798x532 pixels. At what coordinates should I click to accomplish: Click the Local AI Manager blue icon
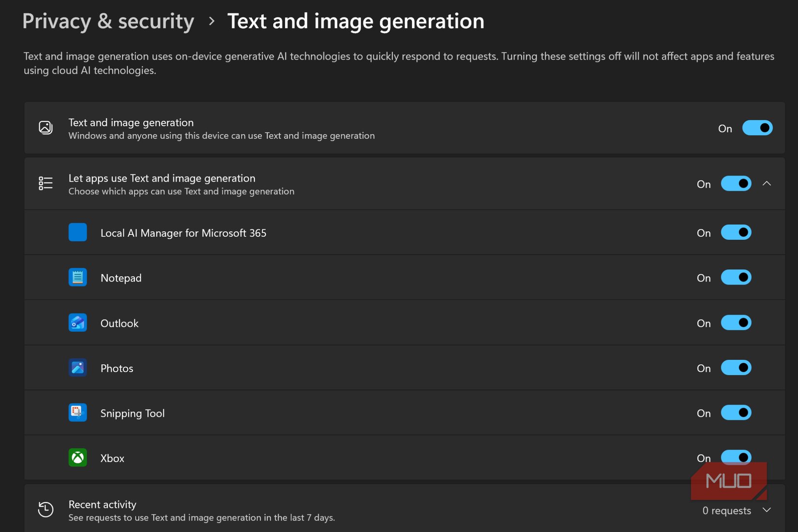point(77,232)
